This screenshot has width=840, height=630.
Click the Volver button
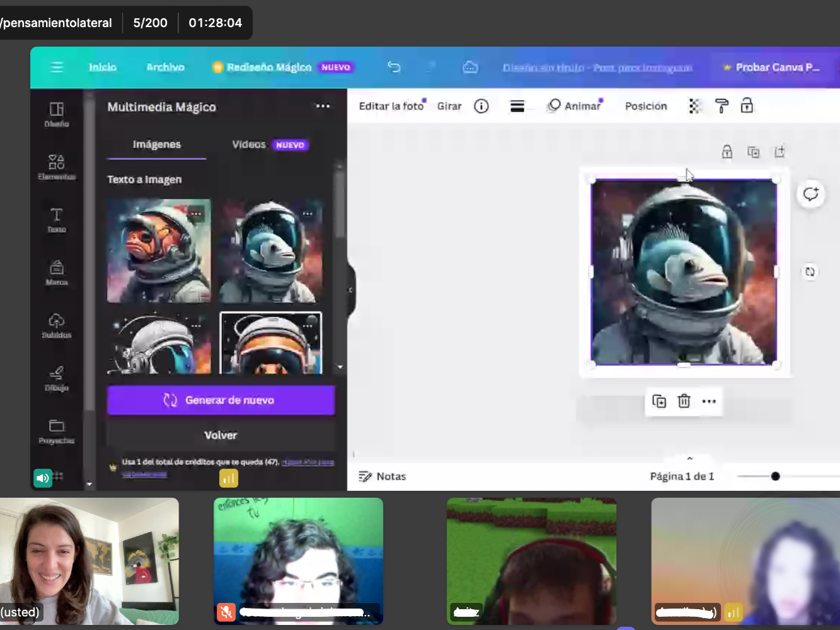tap(221, 435)
